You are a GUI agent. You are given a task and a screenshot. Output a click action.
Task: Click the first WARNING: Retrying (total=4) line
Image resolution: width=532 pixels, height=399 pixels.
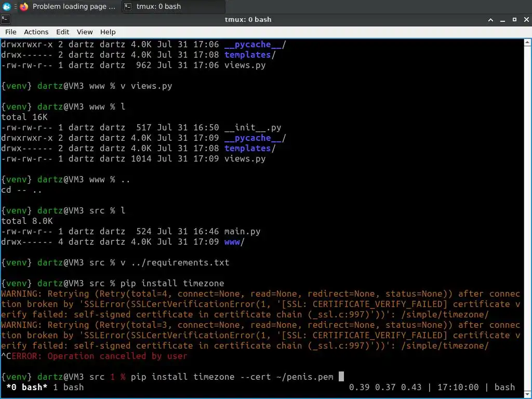tap(261, 294)
